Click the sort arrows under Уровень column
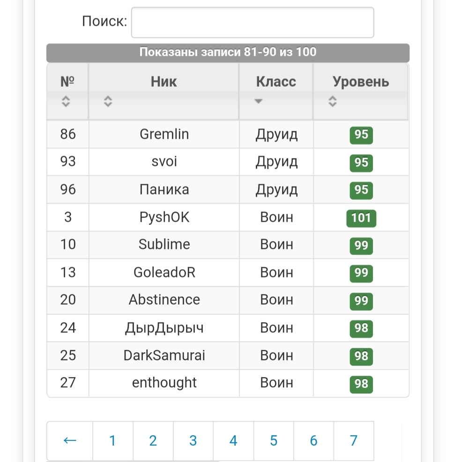 click(333, 101)
